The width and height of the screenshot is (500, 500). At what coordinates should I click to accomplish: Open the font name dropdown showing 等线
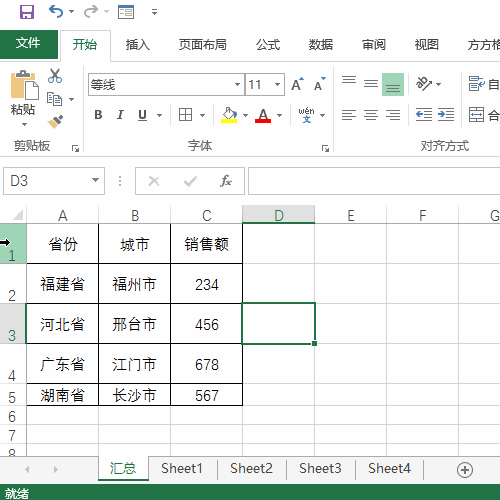click(x=237, y=85)
